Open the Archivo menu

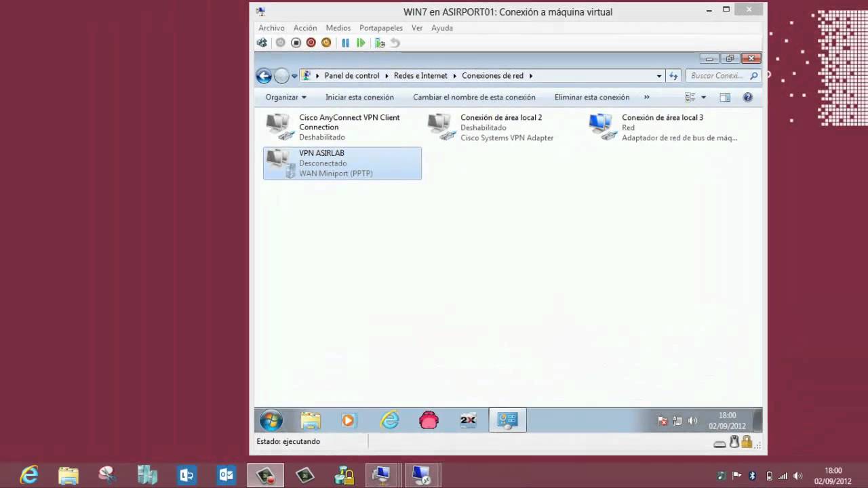[271, 28]
